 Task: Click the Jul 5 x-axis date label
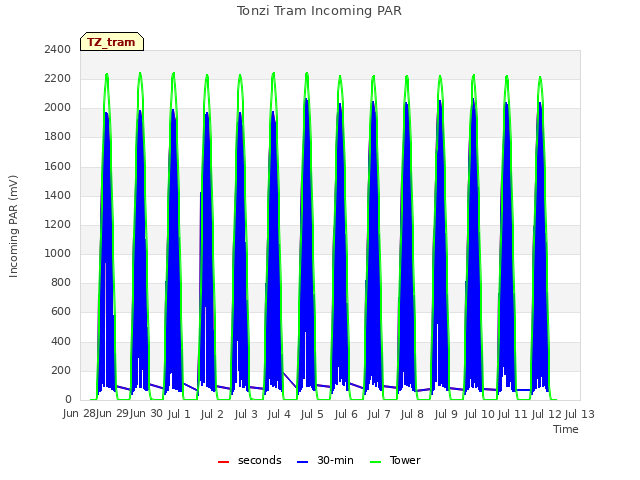tap(312, 415)
